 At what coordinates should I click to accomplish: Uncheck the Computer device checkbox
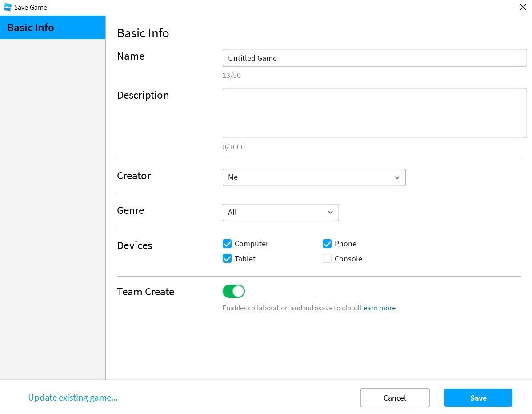tap(227, 244)
